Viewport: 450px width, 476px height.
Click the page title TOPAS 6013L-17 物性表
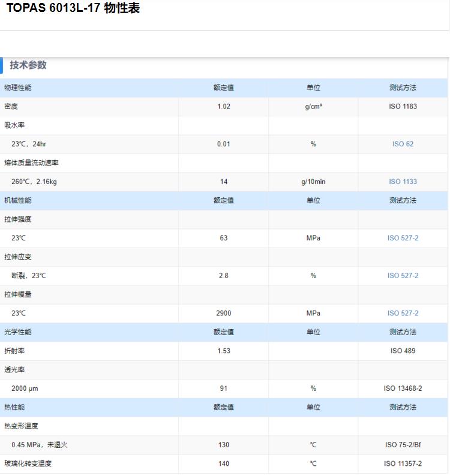tap(73, 8)
